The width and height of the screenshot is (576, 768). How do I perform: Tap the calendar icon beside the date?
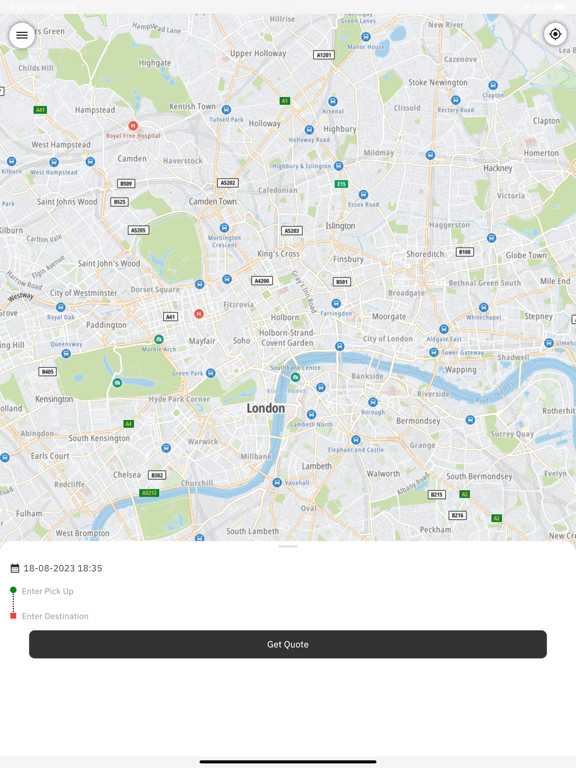tap(15, 568)
